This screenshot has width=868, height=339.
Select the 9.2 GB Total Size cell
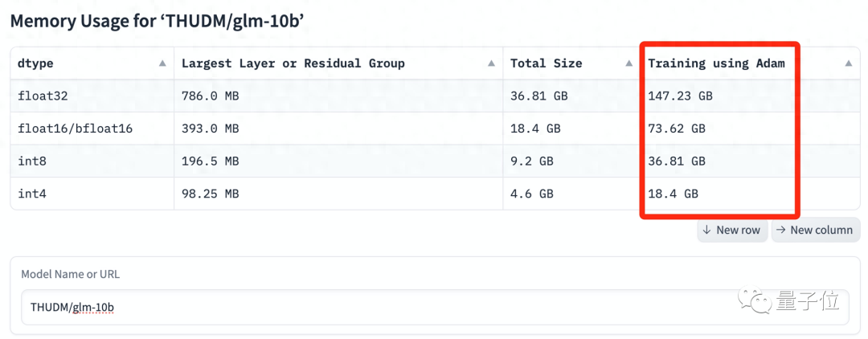tap(532, 161)
